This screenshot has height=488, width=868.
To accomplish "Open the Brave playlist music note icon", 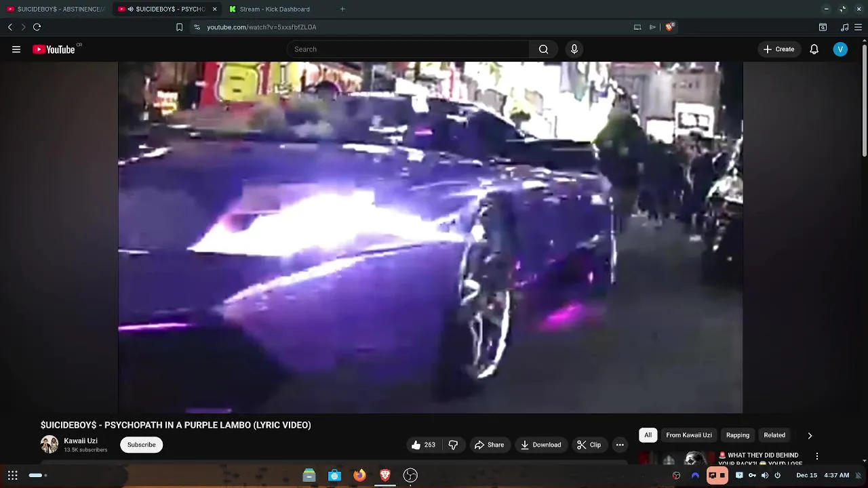I will click(x=844, y=27).
